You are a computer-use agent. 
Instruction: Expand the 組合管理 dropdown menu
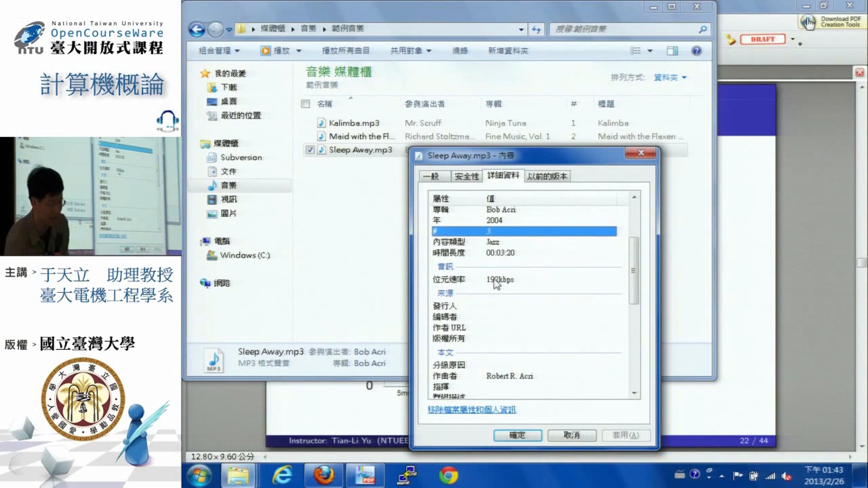(x=219, y=51)
